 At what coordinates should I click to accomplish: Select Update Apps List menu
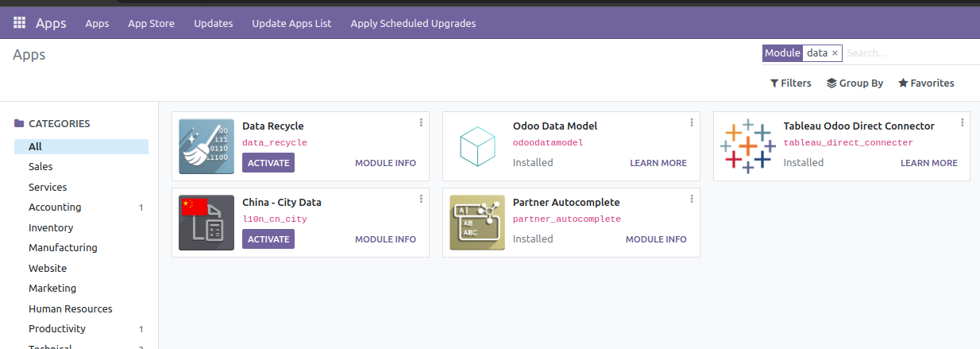pyautogui.click(x=291, y=23)
